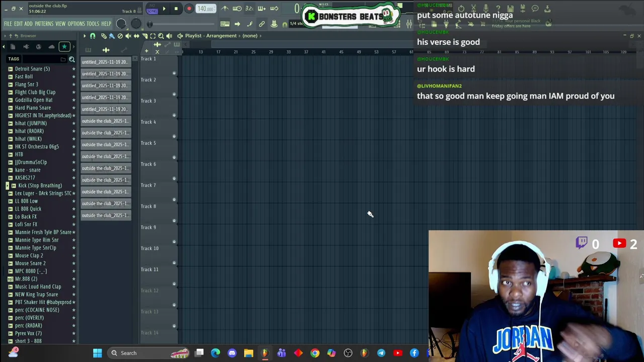Select the files browser tab

[13, 47]
